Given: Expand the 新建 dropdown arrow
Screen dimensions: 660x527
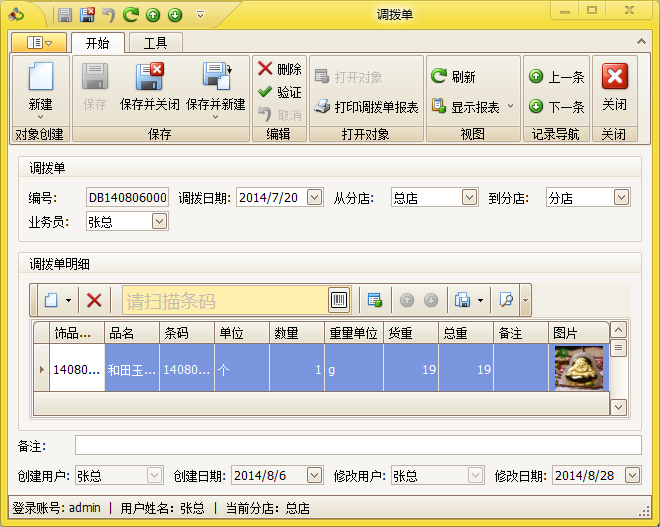Looking at the screenshot, I should tap(40, 117).
